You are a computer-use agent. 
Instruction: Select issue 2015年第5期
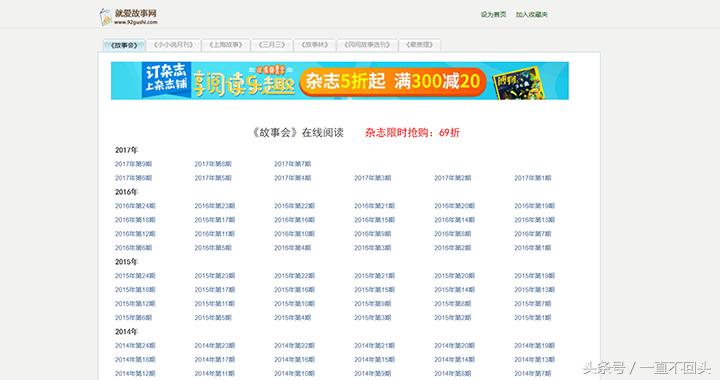coord(213,318)
